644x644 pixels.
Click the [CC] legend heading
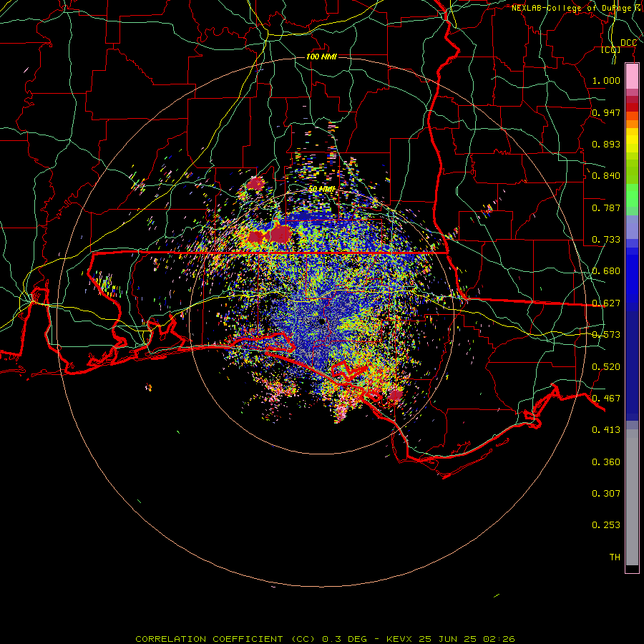click(611, 49)
